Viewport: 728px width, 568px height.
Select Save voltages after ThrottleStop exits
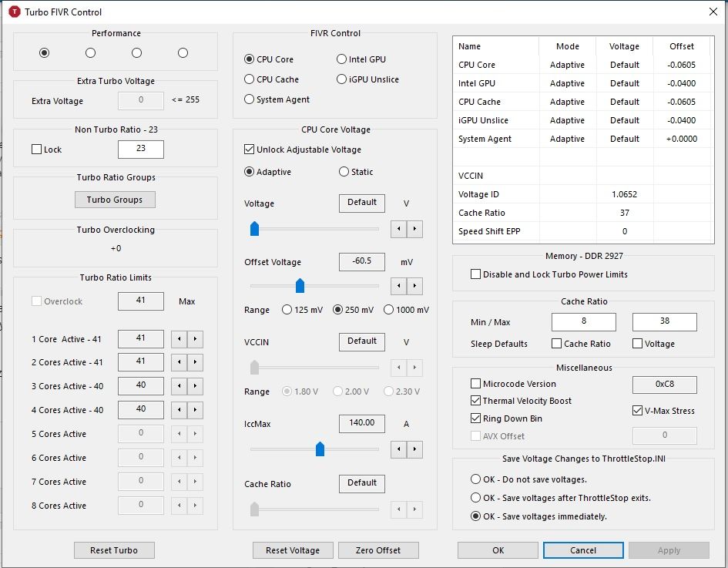click(561, 498)
